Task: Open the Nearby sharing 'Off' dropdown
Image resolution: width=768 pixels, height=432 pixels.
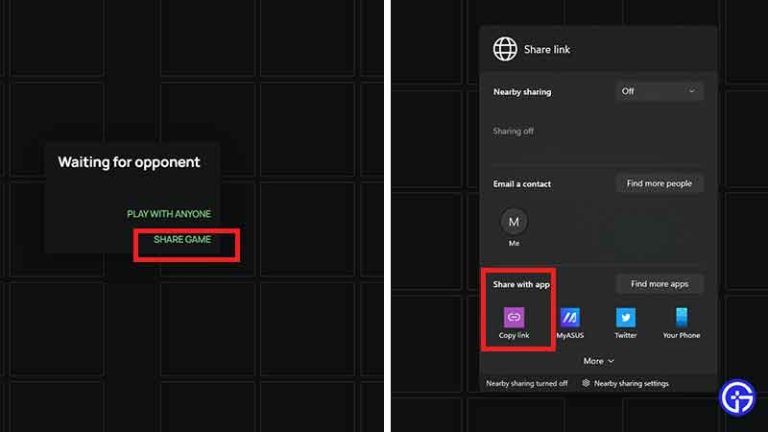Action: pyautogui.click(x=659, y=91)
